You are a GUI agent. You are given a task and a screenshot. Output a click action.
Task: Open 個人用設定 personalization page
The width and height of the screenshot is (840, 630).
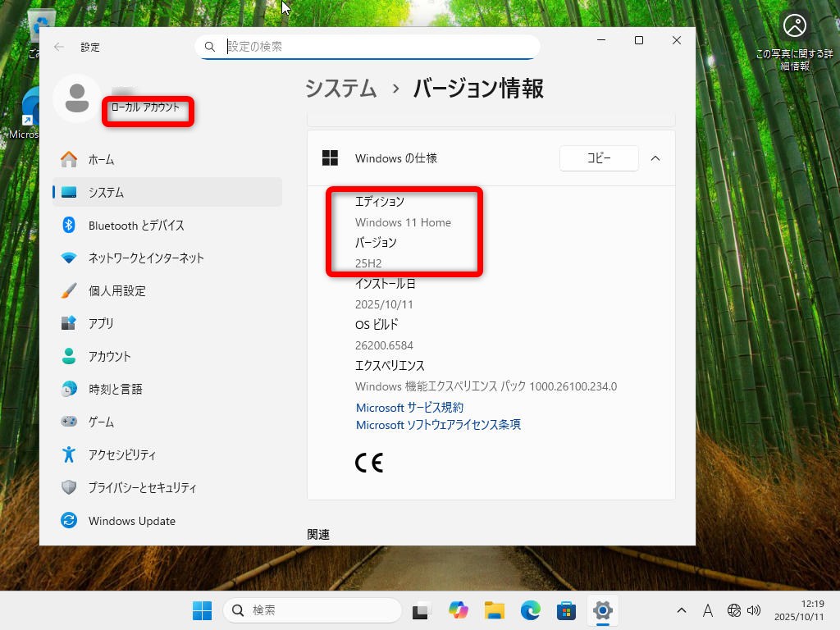click(116, 290)
